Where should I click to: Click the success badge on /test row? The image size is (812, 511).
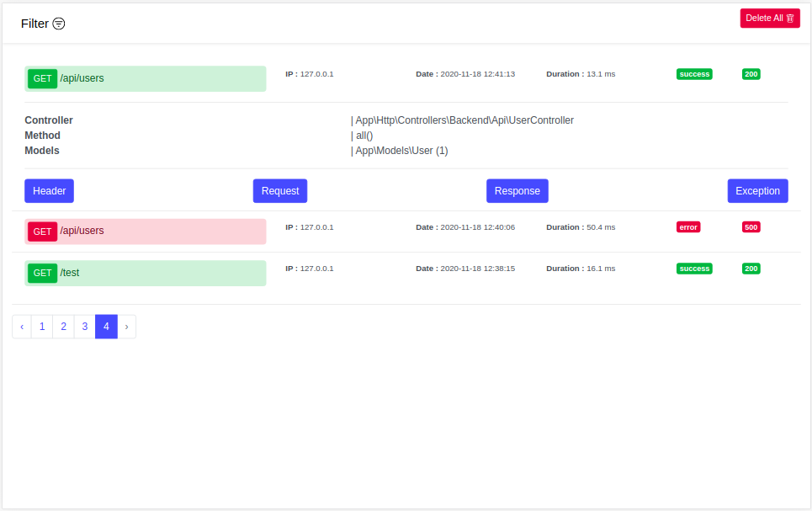[x=694, y=269]
